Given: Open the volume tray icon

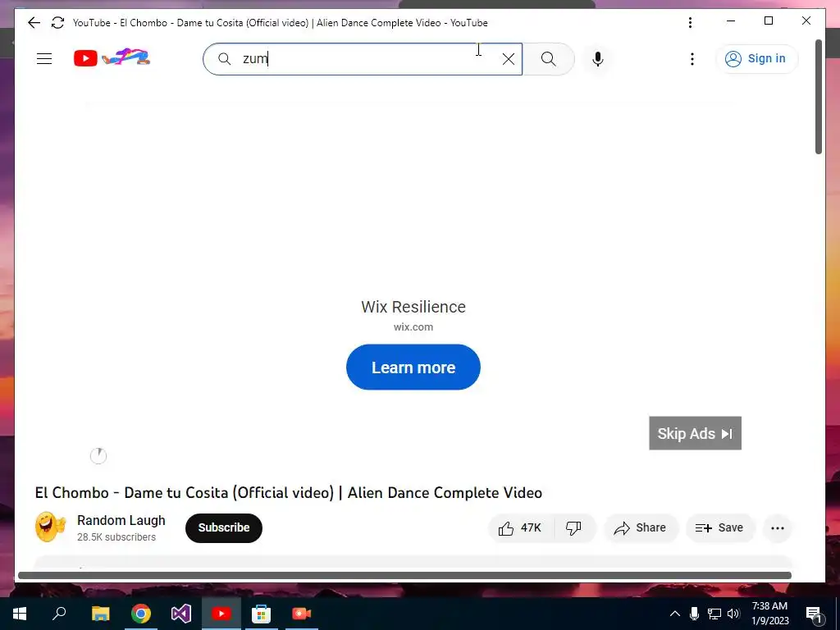Looking at the screenshot, I should click(733, 614).
